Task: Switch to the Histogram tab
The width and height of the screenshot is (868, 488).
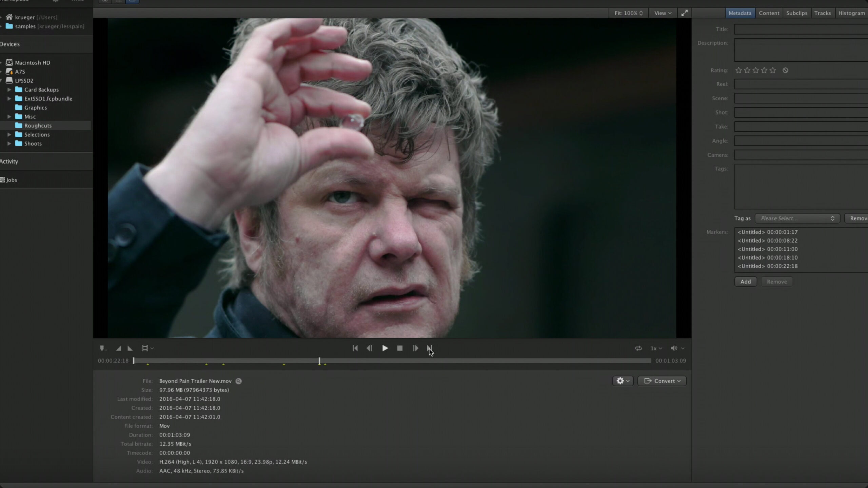Action: pos(851,13)
